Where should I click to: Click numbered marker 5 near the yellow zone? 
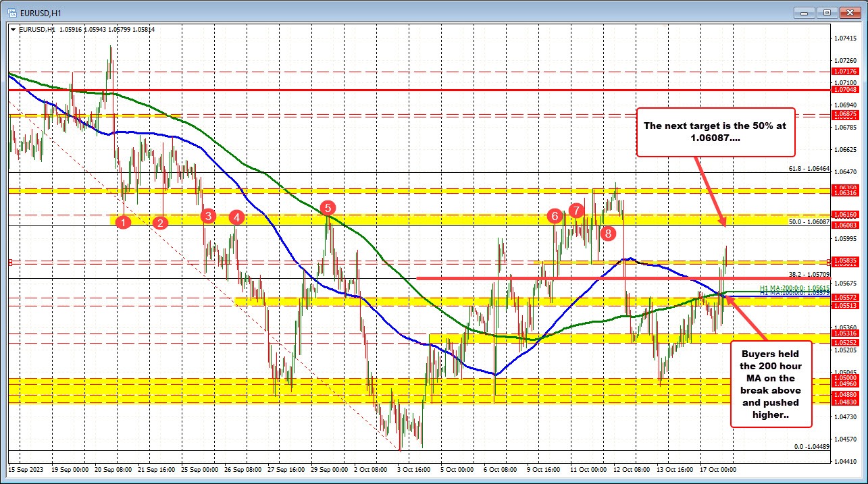tap(328, 209)
